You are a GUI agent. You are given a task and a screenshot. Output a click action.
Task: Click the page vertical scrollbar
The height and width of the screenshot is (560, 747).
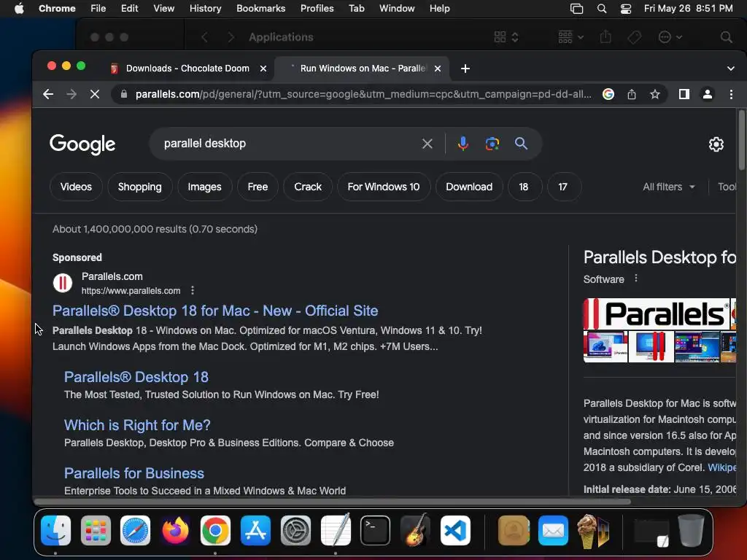pyautogui.click(x=741, y=139)
